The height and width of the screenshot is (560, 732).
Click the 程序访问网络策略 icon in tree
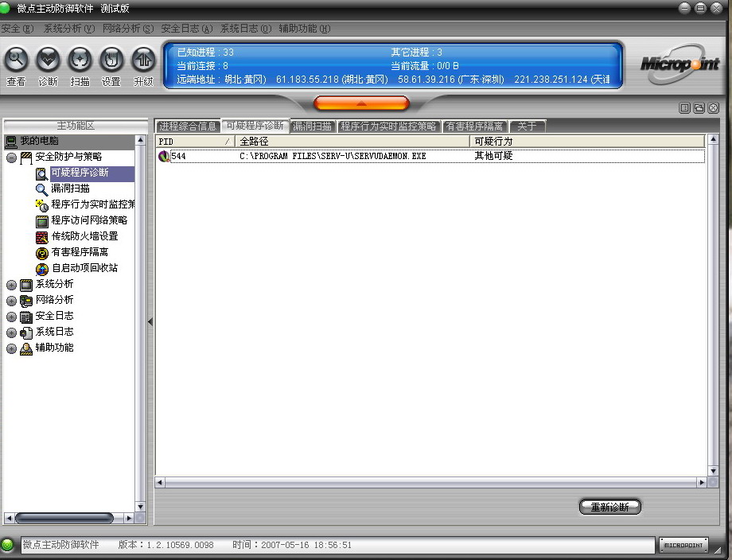pos(41,221)
